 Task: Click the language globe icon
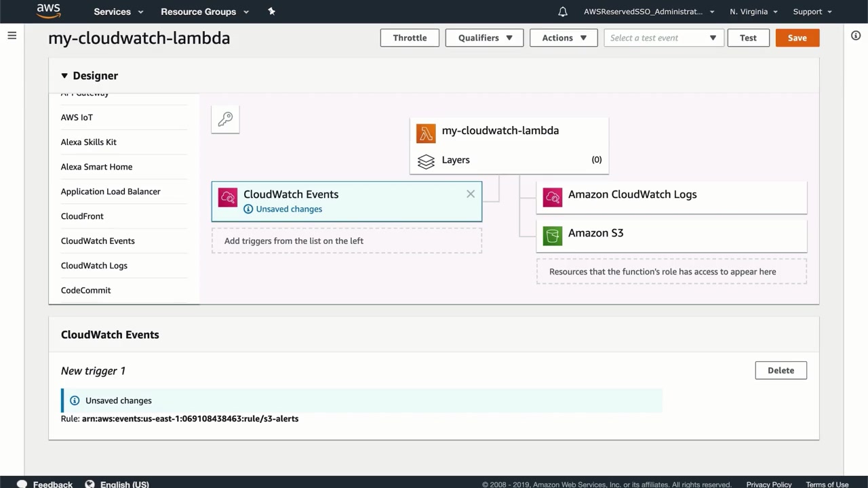pyautogui.click(x=90, y=484)
